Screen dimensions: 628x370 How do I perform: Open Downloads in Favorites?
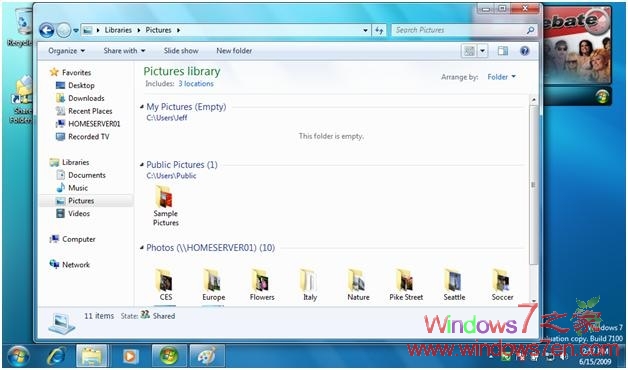[x=80, y=98]
